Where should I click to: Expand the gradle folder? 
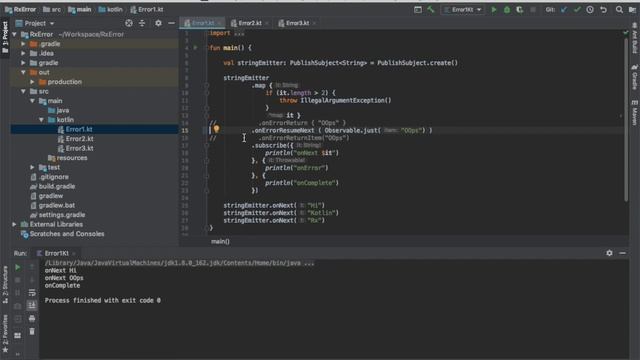23,63
